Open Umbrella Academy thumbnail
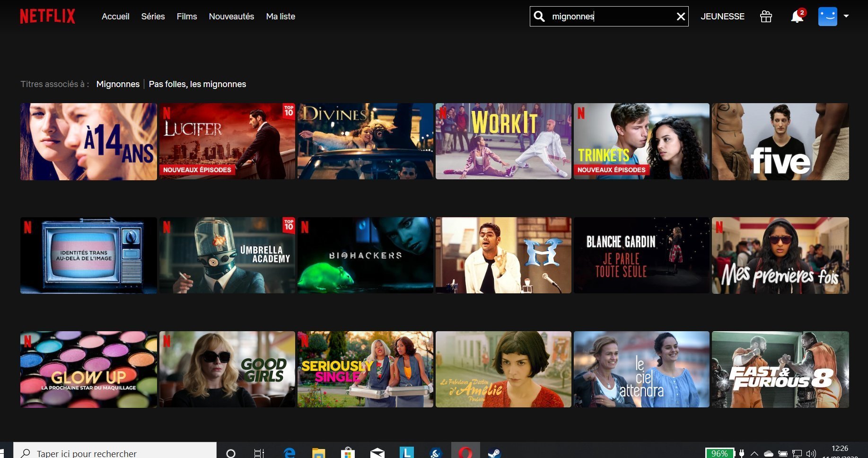This screenshot has height=458, width=868. (227, 255)
